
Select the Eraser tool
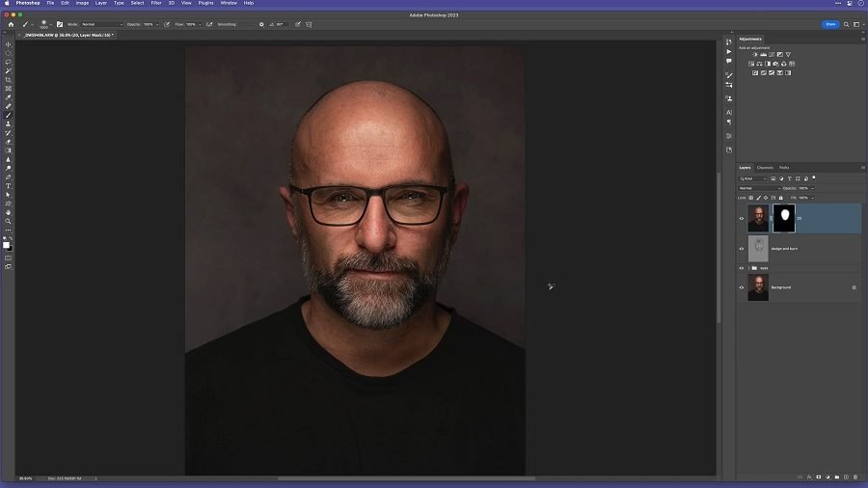pyautogui.click(x=9, y=142)
